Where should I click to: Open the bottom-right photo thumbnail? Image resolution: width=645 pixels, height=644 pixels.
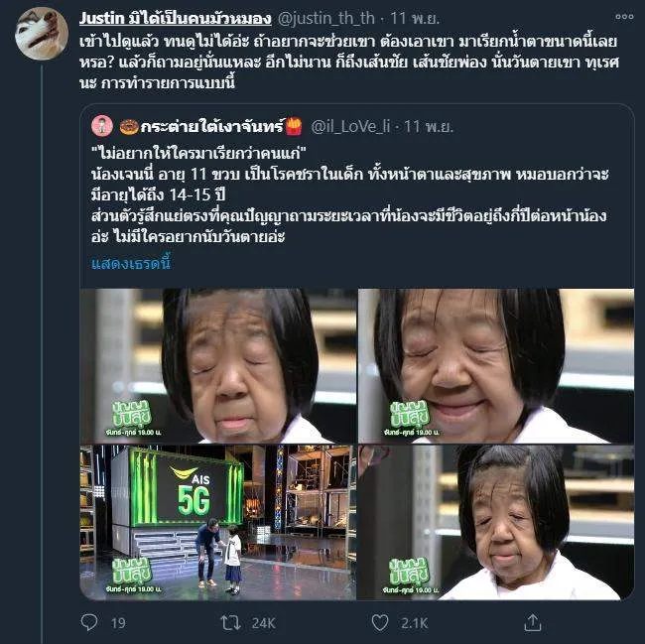point(496,522)
